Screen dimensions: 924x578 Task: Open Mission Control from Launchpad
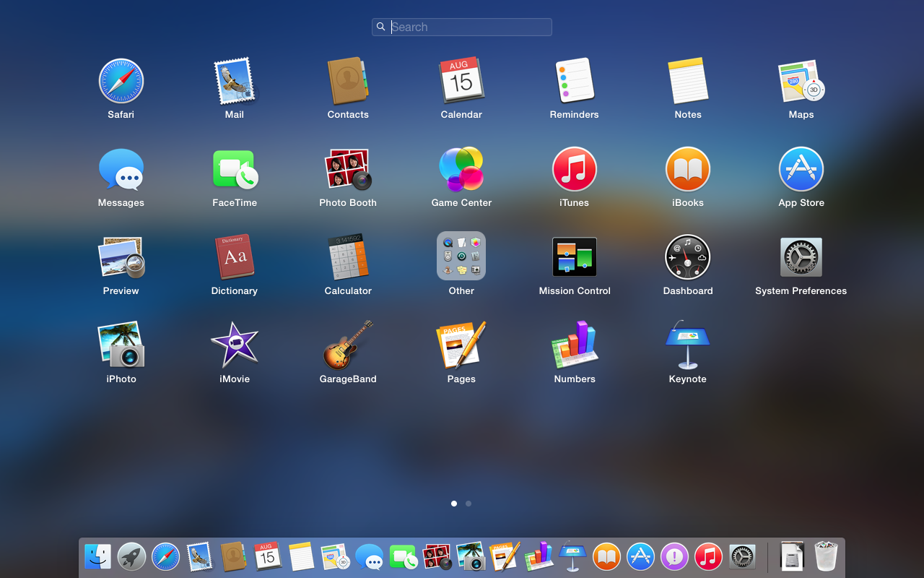575,257
